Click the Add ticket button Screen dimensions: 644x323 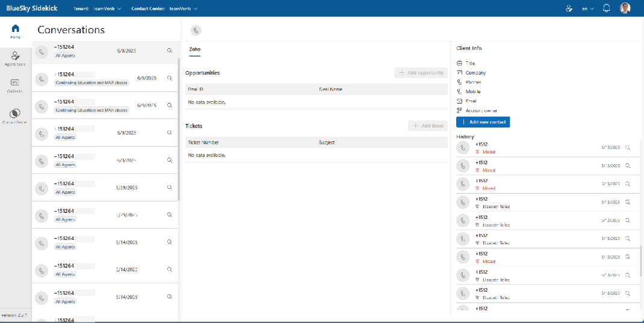pos(427,126)
